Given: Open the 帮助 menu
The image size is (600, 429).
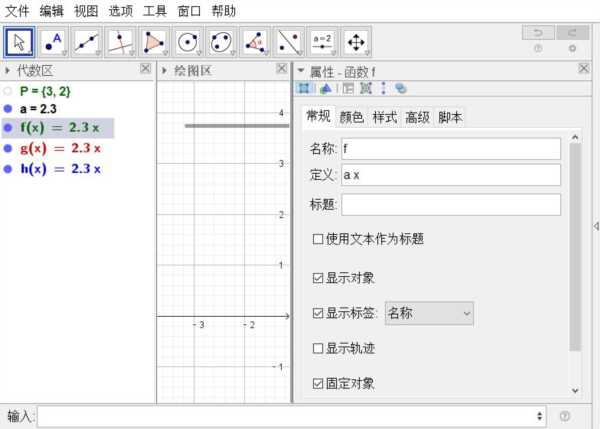Looking at the screenshot, I should click(224, 11).
